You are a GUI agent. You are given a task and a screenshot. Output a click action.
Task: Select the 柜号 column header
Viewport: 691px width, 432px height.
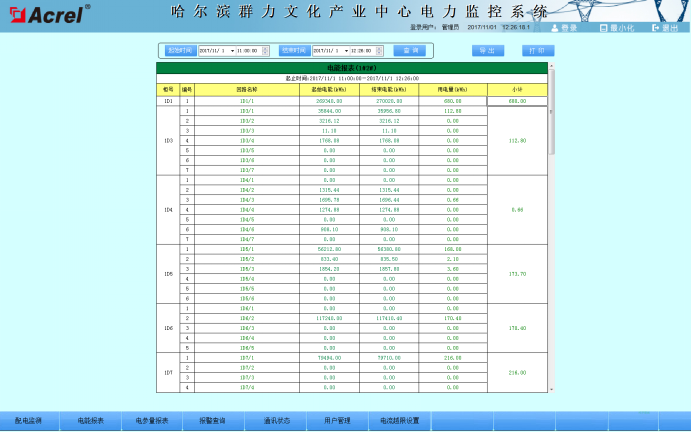tap(168, 89)
